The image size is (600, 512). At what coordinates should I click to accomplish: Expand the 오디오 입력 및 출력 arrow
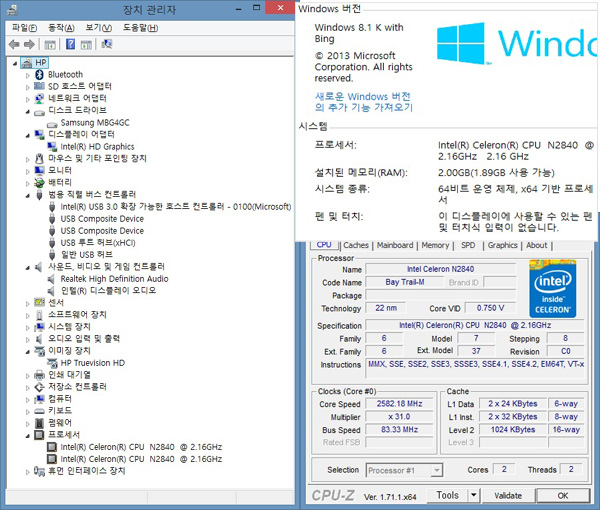tap(28, 340)
